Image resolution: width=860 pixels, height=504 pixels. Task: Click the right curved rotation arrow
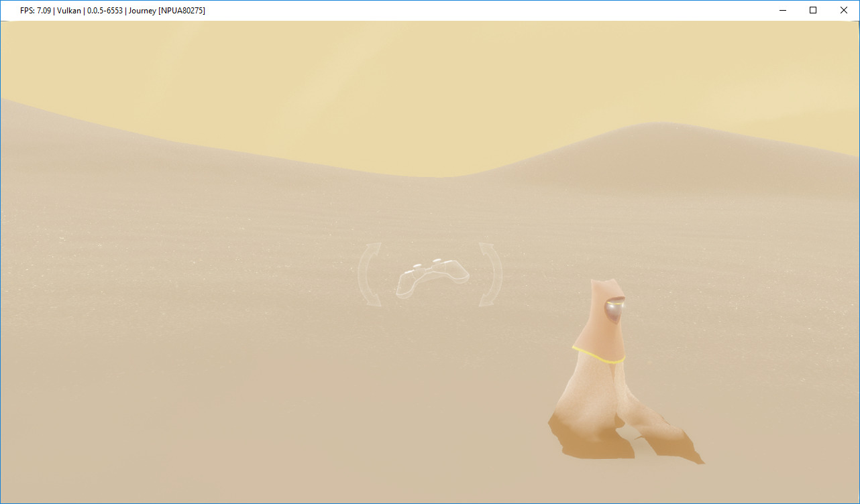(490, 275)
